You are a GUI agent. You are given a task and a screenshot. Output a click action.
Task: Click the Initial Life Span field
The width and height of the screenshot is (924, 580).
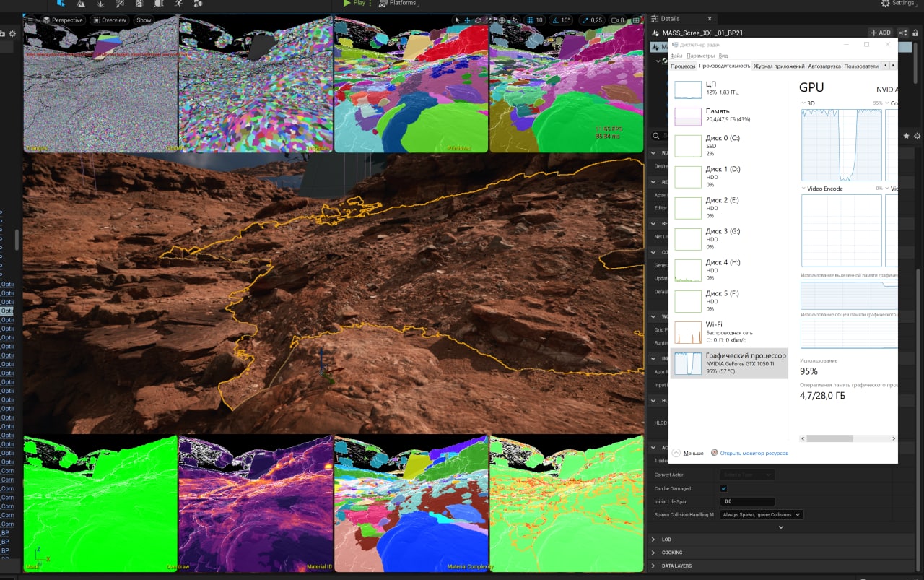pyautogui.click(x=747, y=501)
